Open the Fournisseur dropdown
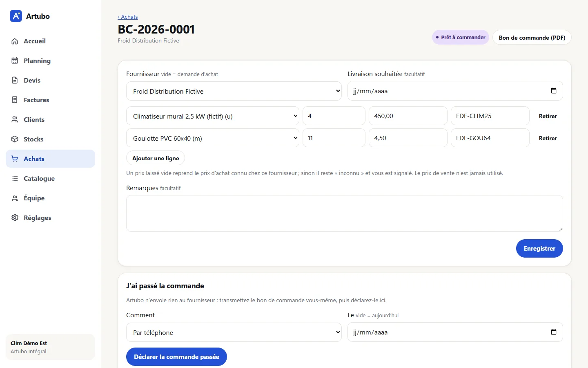588x368 pixels. (x=234, y=91)
